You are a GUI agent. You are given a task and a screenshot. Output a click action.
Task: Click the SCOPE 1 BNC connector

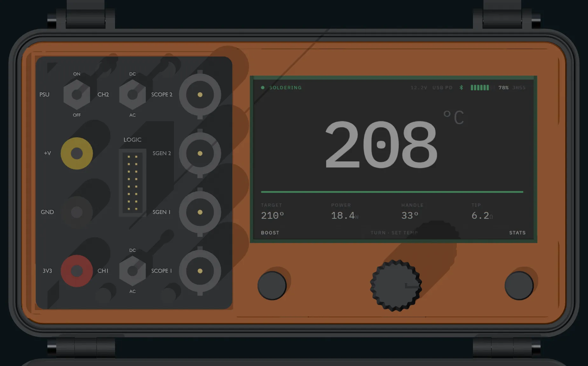(200, 271)
